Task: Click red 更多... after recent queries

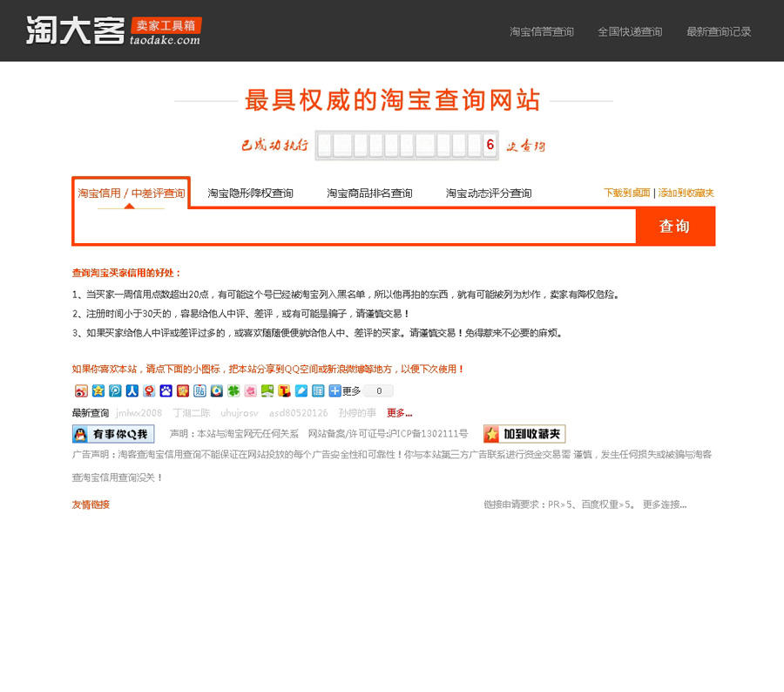Action: click(400, 413)
